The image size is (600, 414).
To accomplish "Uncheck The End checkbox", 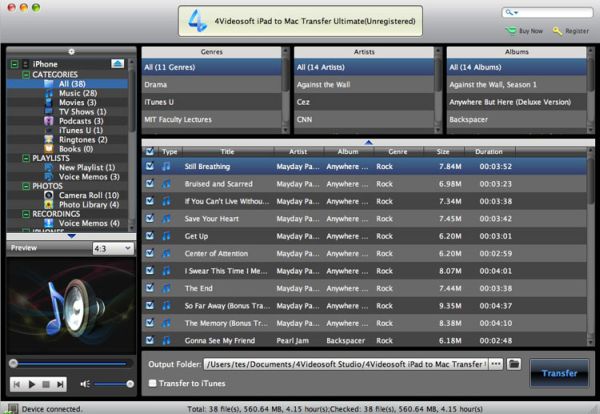I will [150, 288].
